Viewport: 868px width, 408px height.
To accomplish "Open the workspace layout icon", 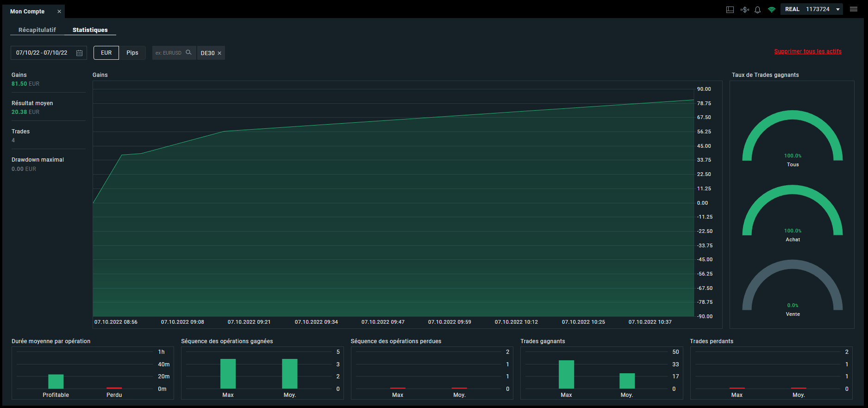I will (730, 10).
